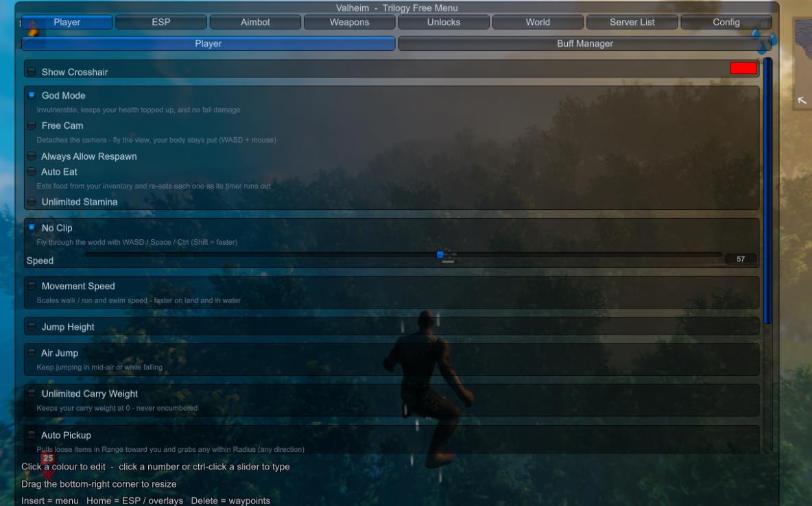Turn on Unlimited Stamina checkbox
The height and width of the screenshot is (506, 812).
point(32,202)
